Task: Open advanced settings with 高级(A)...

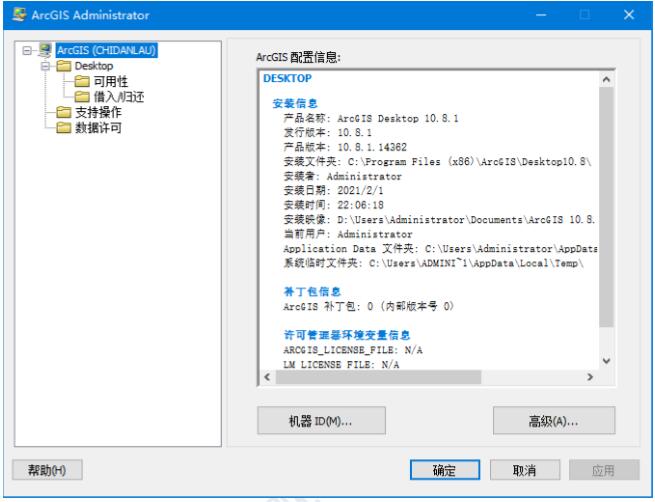Action: tap(554, 421)
